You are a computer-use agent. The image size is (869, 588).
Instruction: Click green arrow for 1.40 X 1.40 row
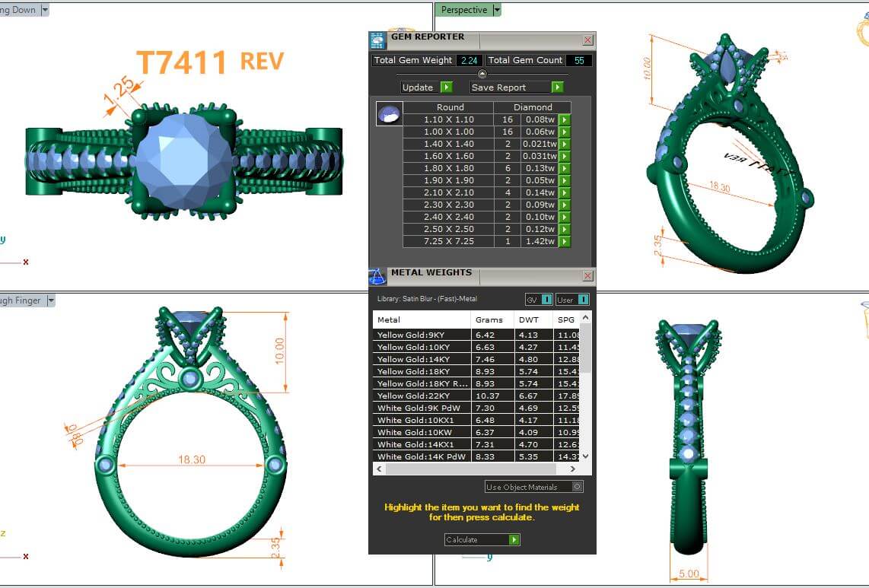(x=565, y=144)
